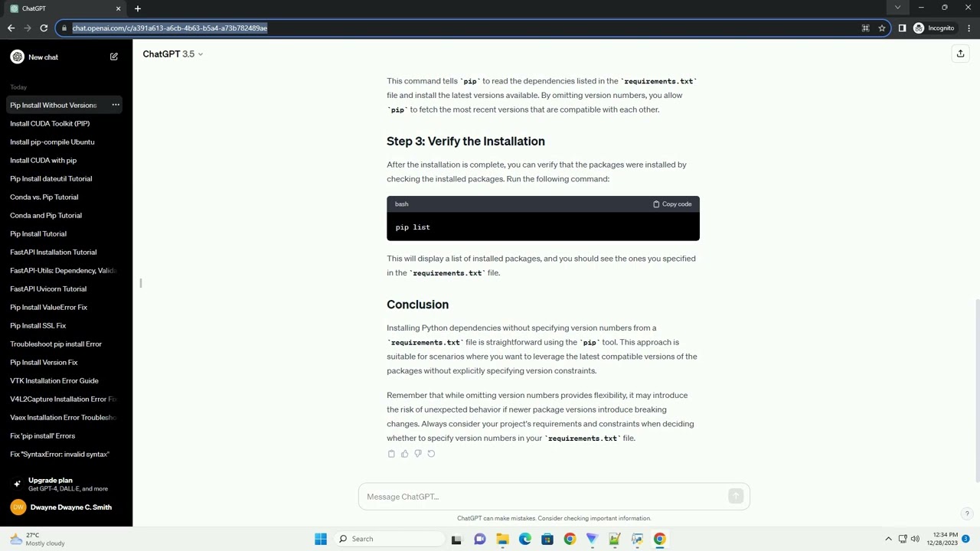Click the browser forward arrow
The height and width of the screenshot is (551, 980).
[28, 28]
